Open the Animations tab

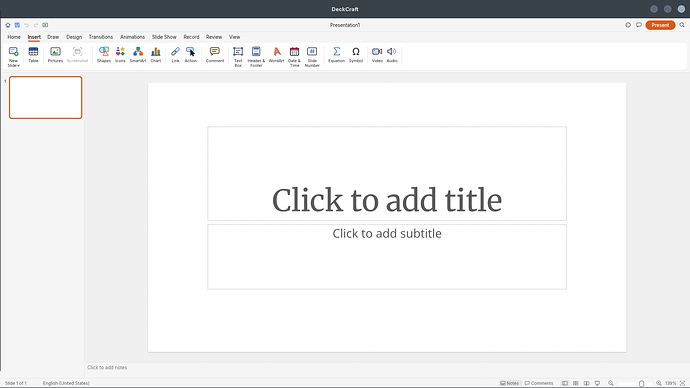tap(132, 37)
